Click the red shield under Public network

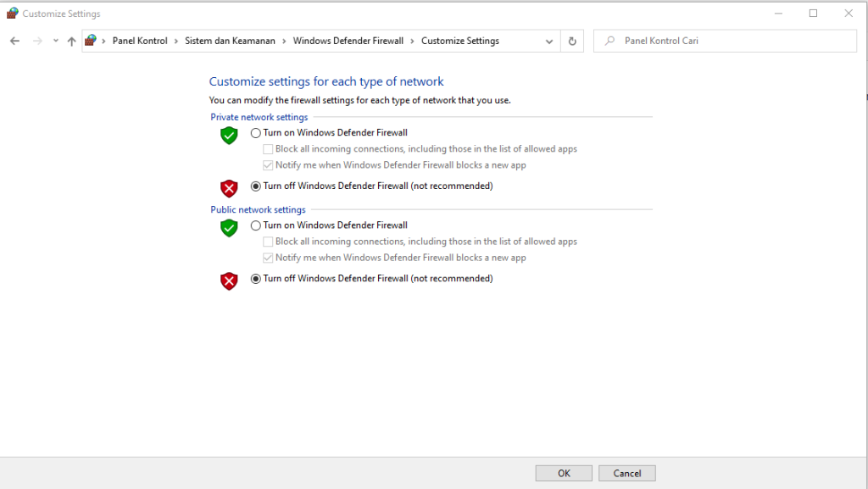[229, 281]
